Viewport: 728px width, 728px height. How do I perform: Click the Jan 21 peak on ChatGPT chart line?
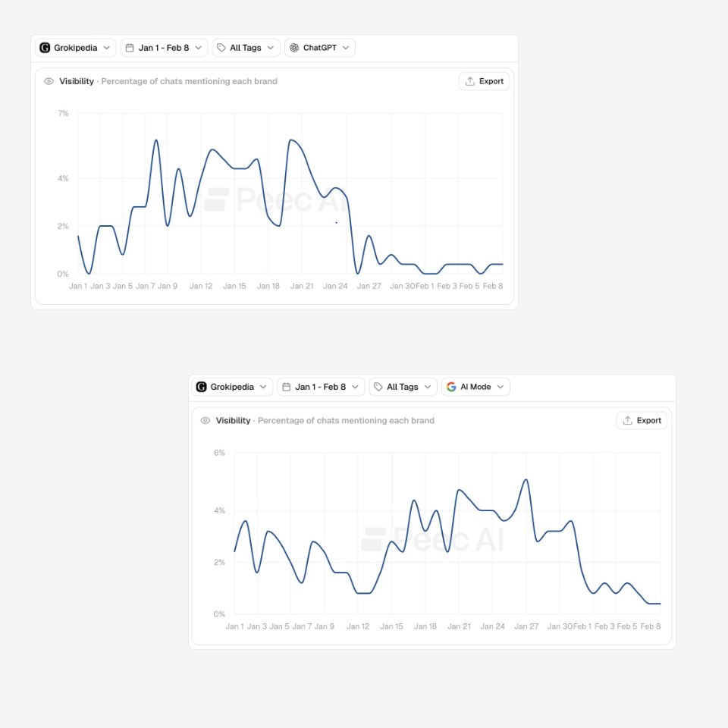(291, 140)
